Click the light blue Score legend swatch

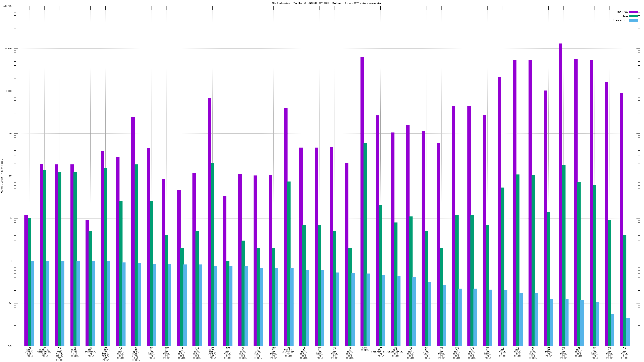pyautogui.click(x=633, y=20)
